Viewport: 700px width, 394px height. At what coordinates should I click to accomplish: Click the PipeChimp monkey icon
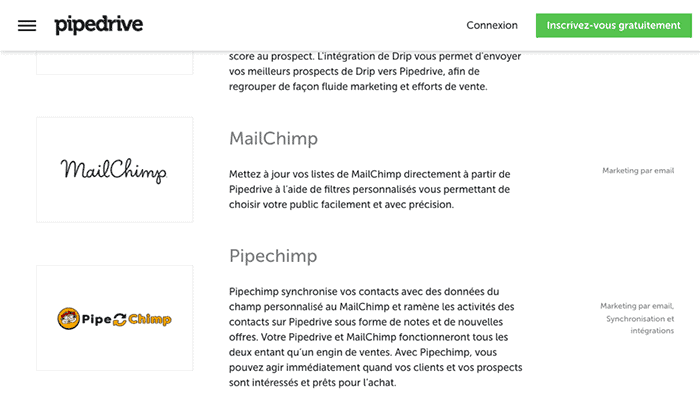68,319
